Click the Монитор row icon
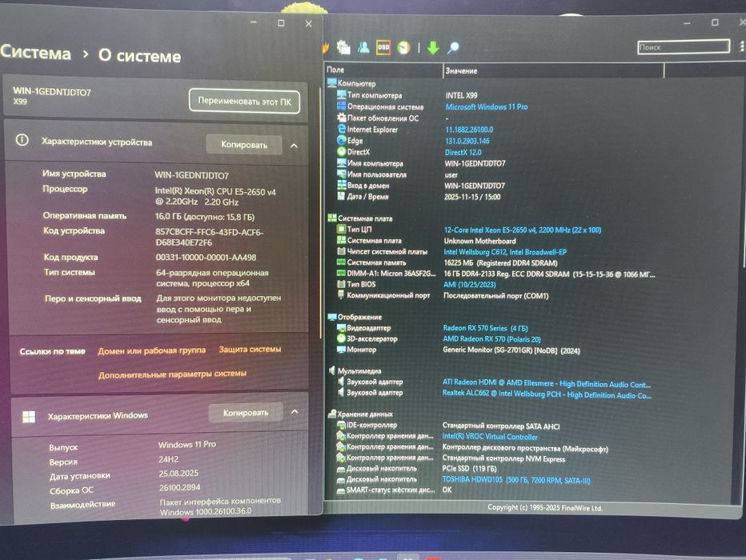This screenshot has height=560, width=746. pyautogui.click(x=341, y=350)
